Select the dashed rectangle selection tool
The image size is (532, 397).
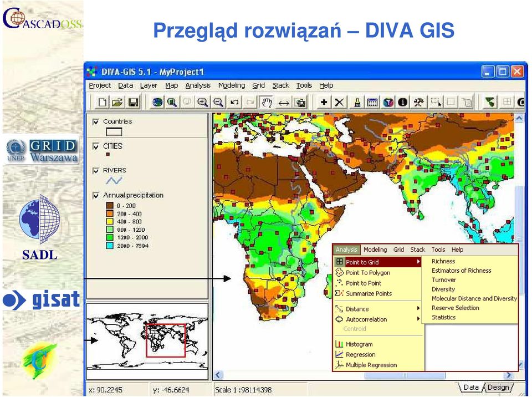click(436, 102)
